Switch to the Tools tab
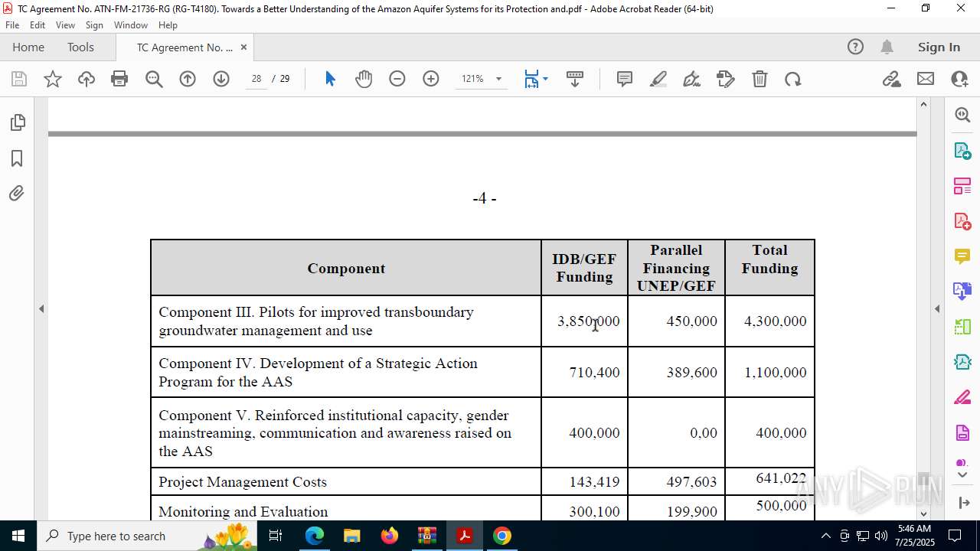 pos(80,47)
